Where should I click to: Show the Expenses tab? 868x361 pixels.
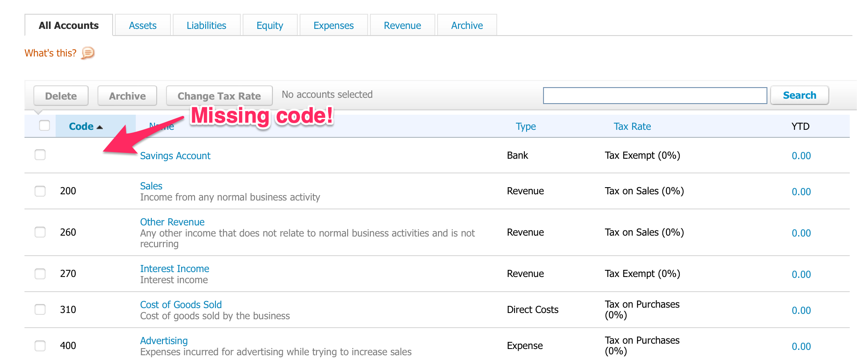click(x=333, y=26)
